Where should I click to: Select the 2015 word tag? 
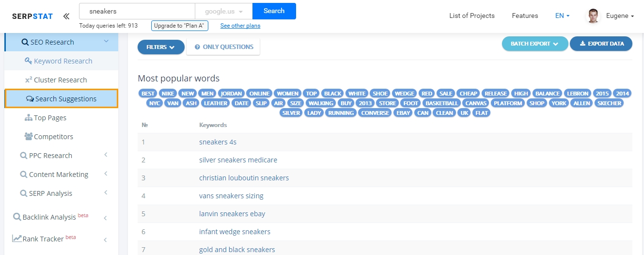coord(602,94)
